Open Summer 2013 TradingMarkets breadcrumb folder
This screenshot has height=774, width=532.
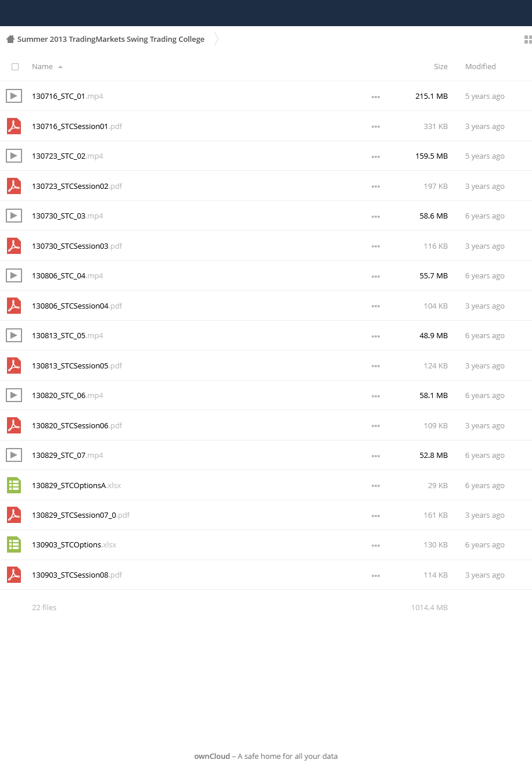pyautogui.click(x=111, y=40)
